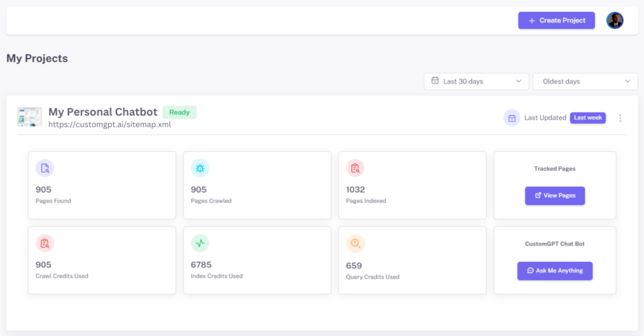Screen dimensions: 644x336
Task: Click the Pages Found document icon
Action: click(45, 168)
